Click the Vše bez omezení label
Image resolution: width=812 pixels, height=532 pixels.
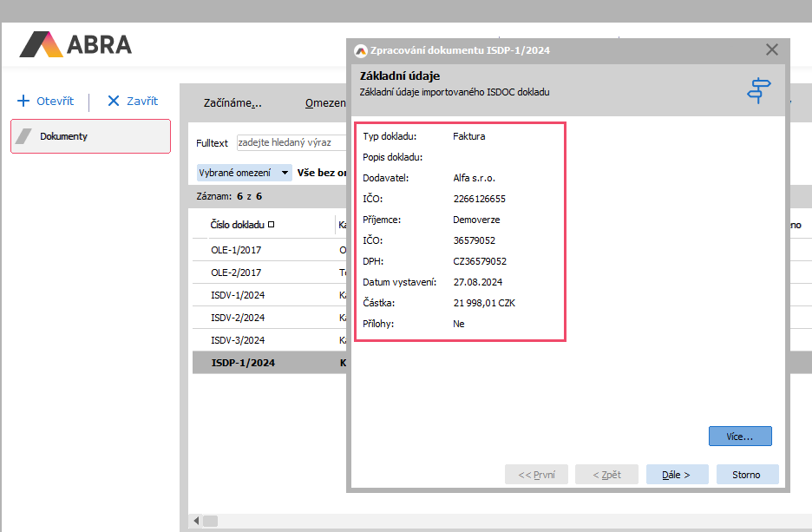coord(322,173)
